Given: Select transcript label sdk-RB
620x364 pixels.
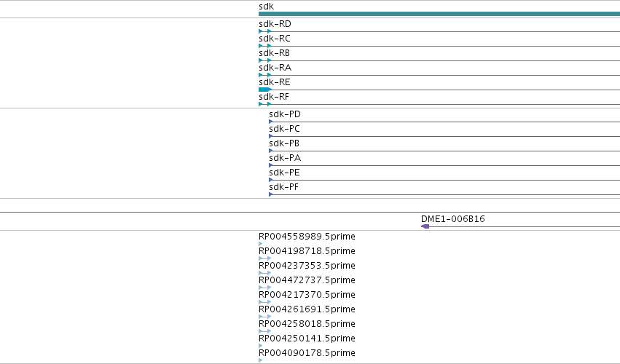Looking at the screenshot, I should tap(274, 53).
